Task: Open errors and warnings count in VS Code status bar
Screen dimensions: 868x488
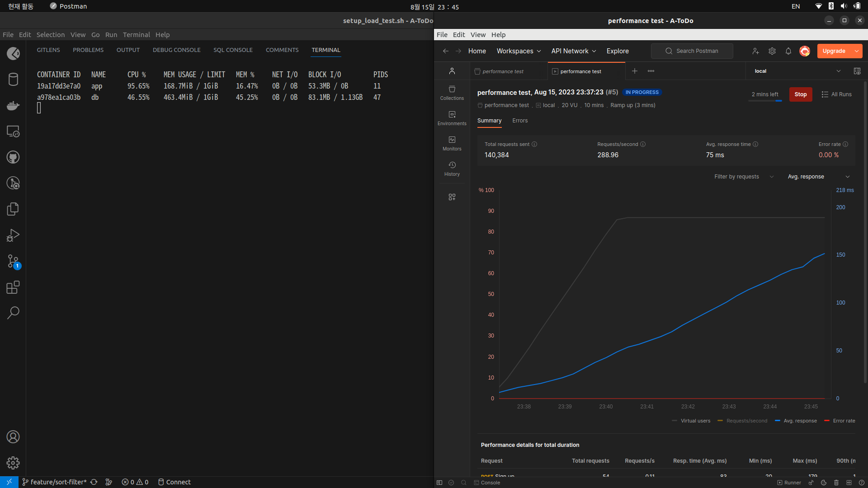Action: coord(135,482)
